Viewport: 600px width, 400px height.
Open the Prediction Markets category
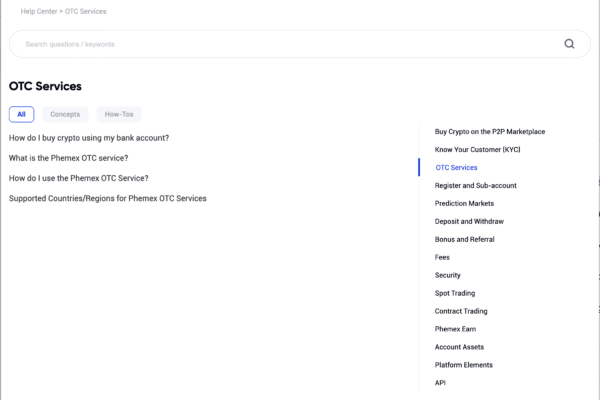(464, 204)
